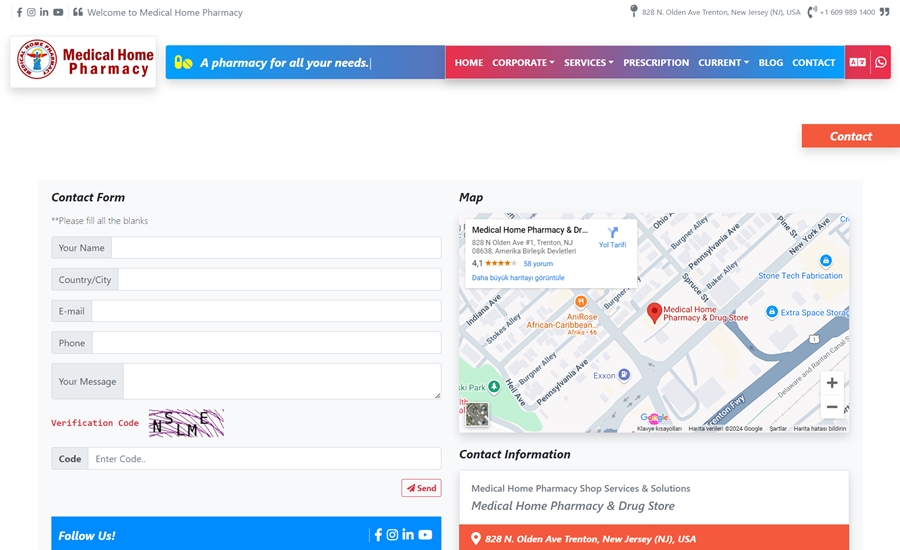Click the Exxon marker on the map
The width and height of the screenshot is (900, 550).
coord(624,374)
